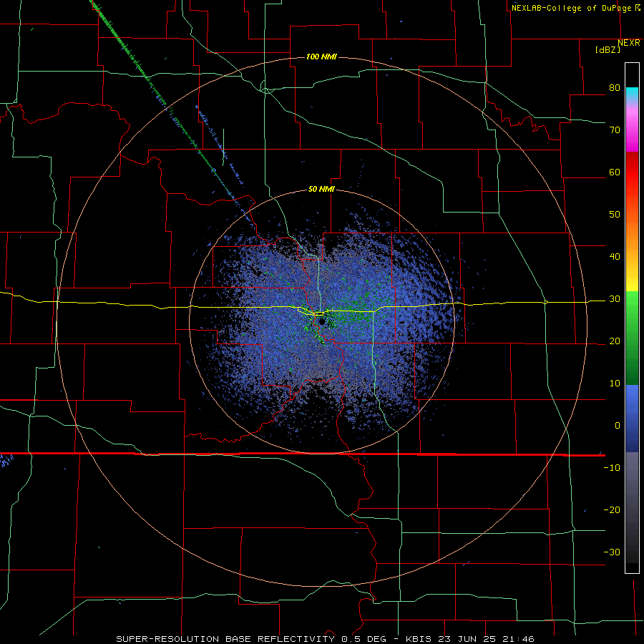
Task: Click the dark radar site center dot
Action: pos(321,321)
